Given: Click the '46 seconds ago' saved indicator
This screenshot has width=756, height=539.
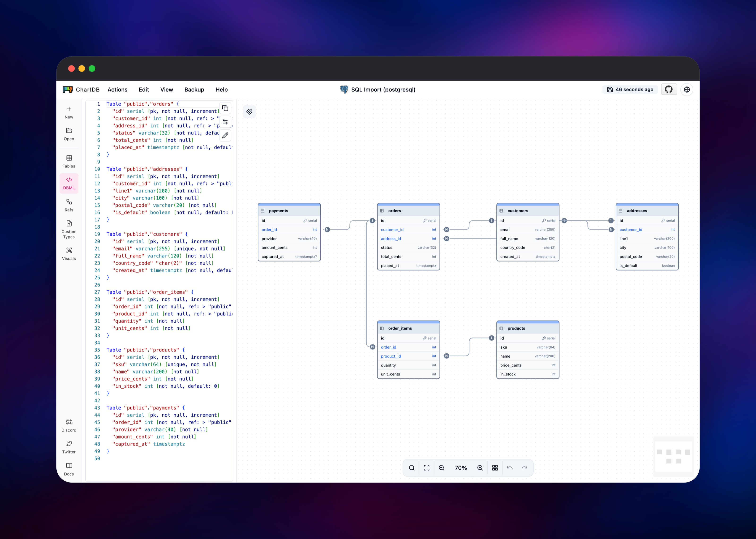Looking at the screenshot, I should click(630, 89).
